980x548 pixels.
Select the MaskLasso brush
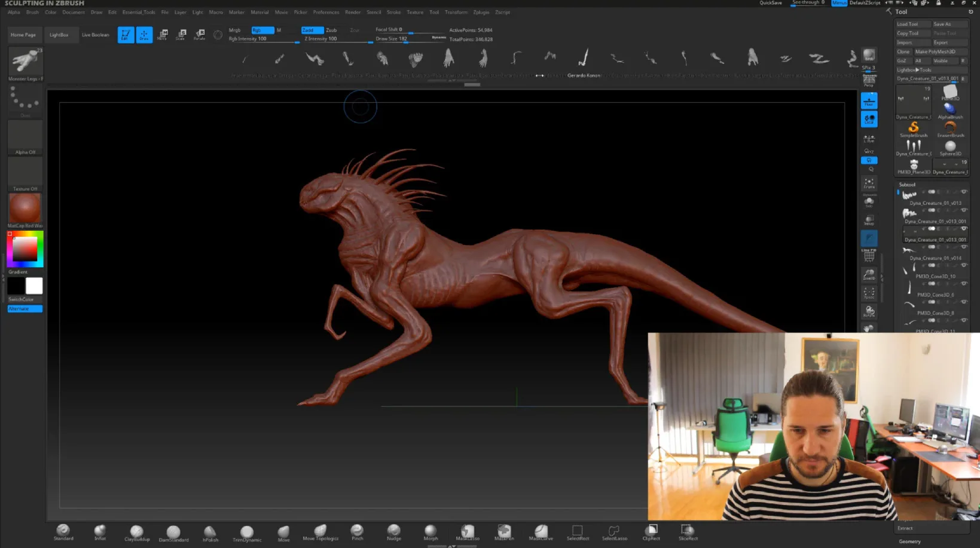tap(468, 532)
